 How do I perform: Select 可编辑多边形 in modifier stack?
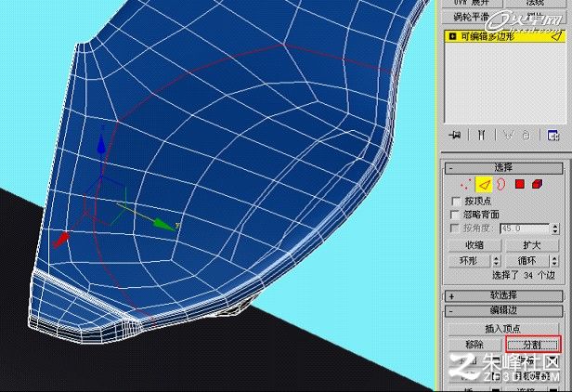click(x=505, y=36)
